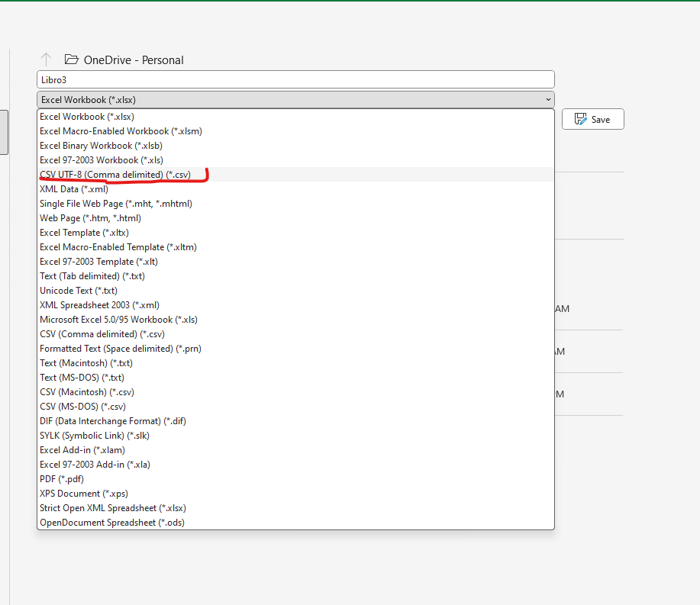
Task: Choose Text (MS-DOS) (*.txt)
Action: (295, 378)
